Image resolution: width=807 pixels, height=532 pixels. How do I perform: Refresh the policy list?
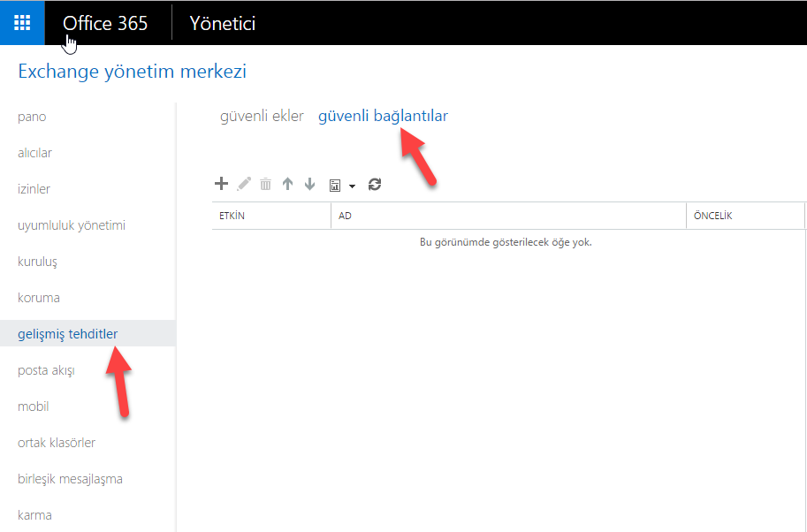[375, 184]
